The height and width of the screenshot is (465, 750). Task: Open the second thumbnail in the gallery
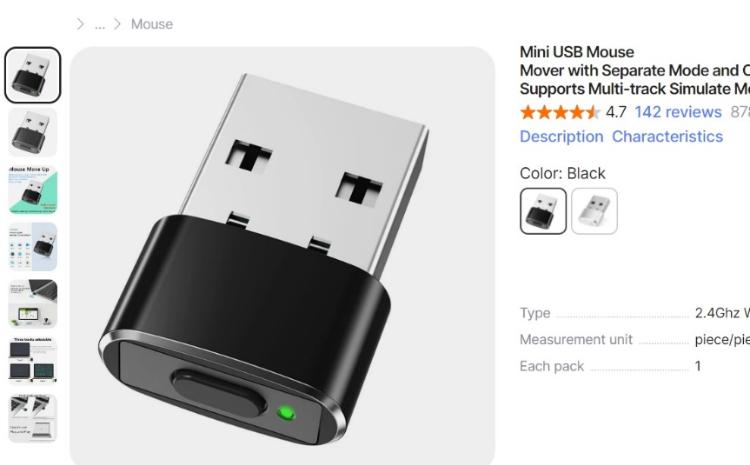(33, 133)
